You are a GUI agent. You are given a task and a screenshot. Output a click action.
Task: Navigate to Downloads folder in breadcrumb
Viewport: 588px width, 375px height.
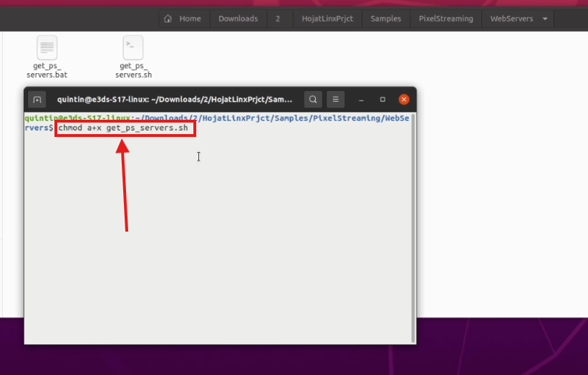point(236,19)
